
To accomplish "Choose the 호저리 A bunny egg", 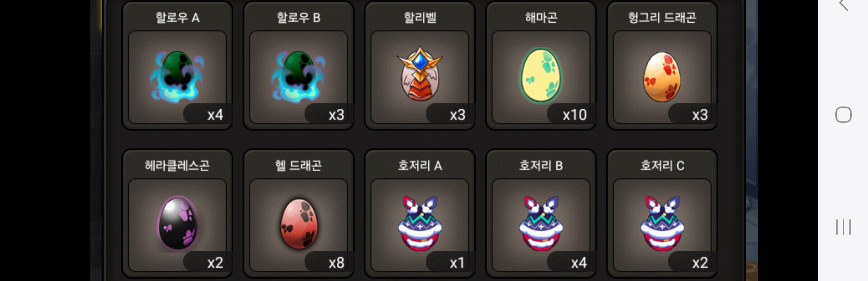I will point(420,223).
